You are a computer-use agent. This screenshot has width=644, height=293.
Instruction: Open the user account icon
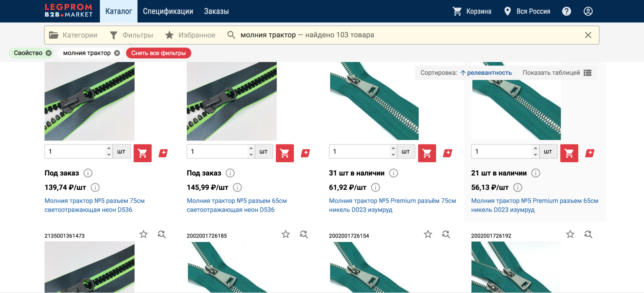588,11
